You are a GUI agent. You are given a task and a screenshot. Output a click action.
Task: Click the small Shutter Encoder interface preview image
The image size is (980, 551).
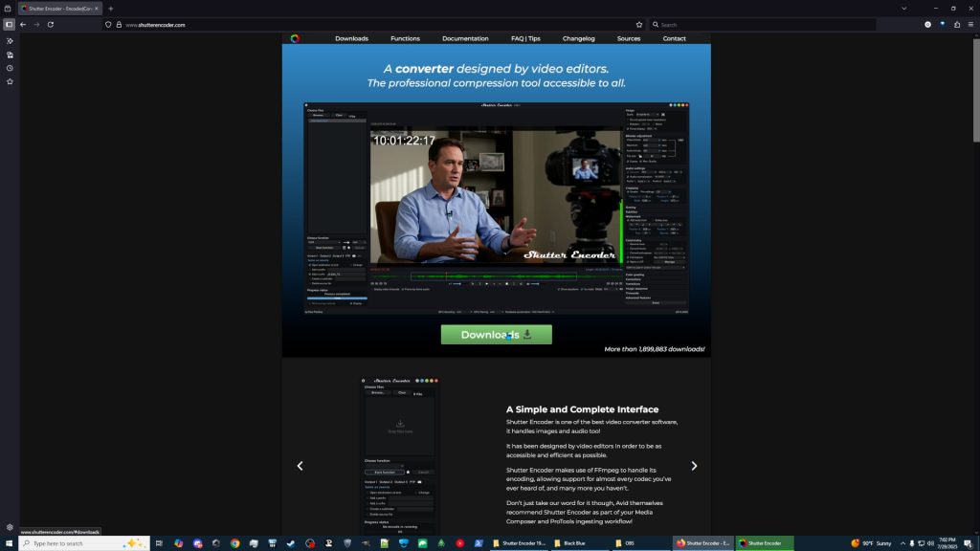tap(400, 454)
